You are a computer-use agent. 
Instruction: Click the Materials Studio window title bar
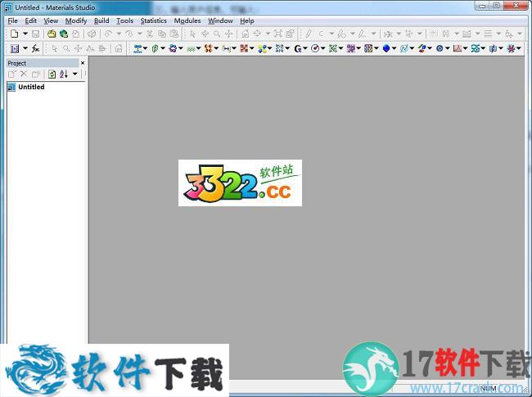(237, 7)
